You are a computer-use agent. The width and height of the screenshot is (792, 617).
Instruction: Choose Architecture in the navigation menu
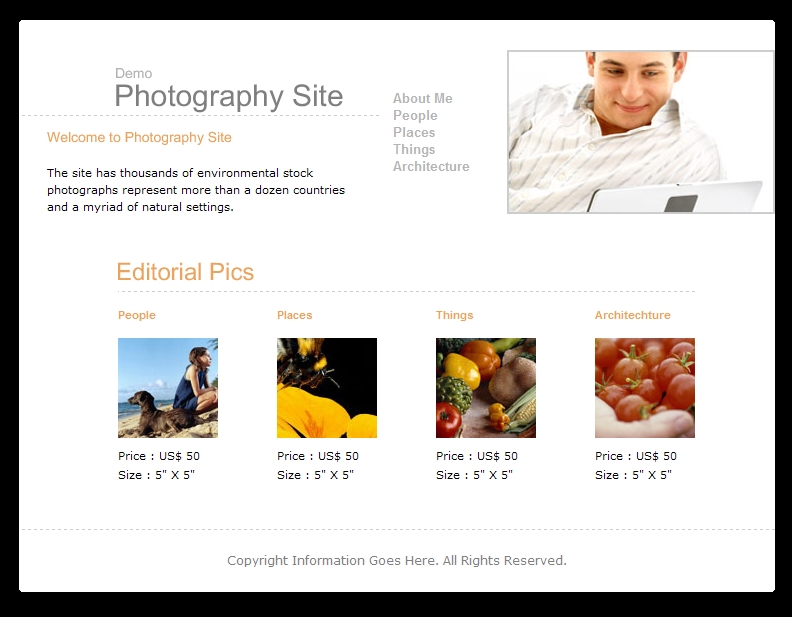coord(431,167)
